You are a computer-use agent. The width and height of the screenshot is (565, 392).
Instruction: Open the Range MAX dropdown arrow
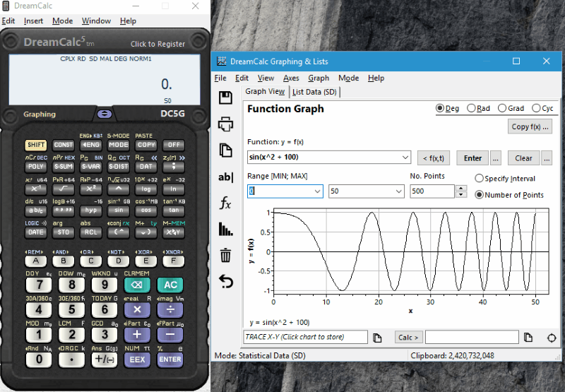pyautogui.click(x=398, y=191)
